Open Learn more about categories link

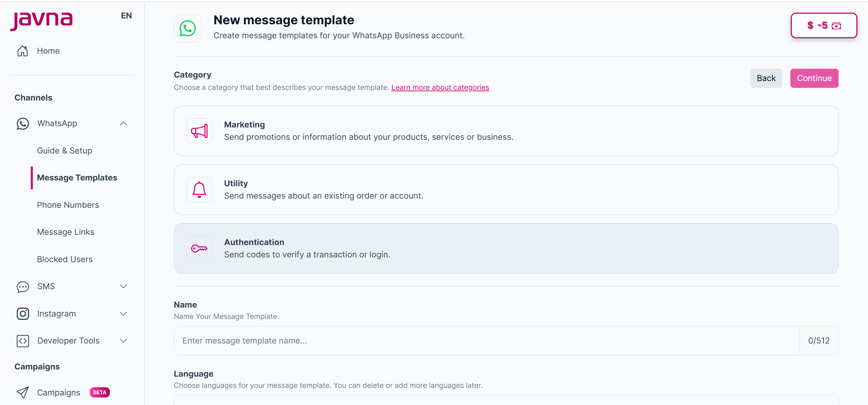[440, 87]
